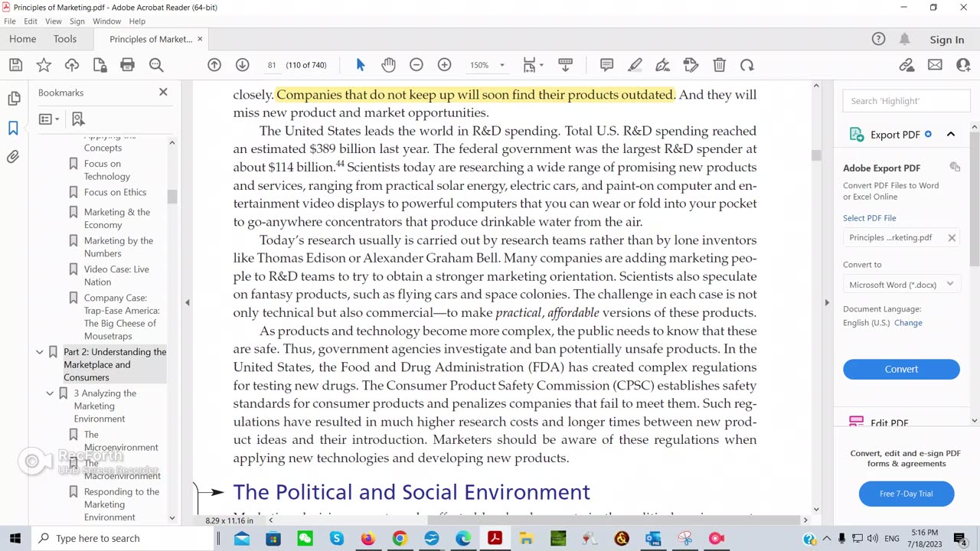980x551 pixels.
Task: Go to previous page
Action: (x=214, y=65)
